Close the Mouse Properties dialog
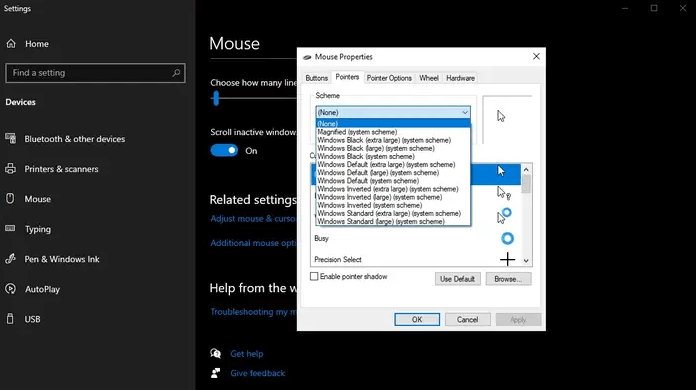 click(536, 56)
